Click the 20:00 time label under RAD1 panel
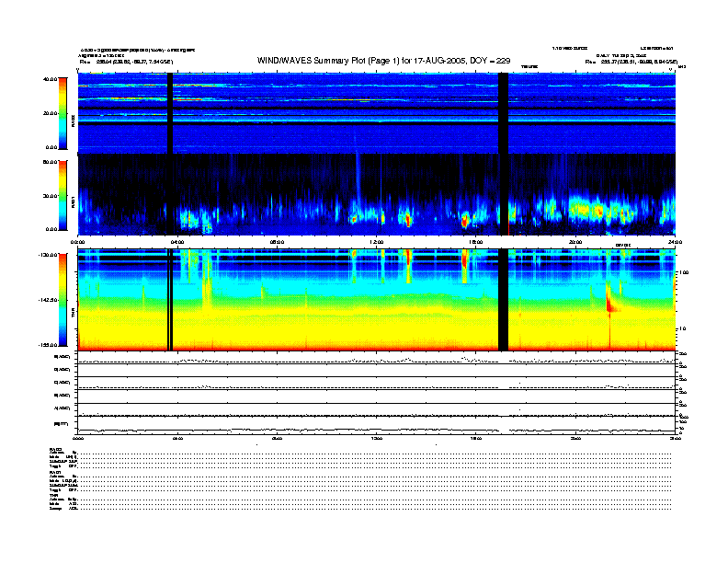 pyautogui.click(x=575, y=242)
